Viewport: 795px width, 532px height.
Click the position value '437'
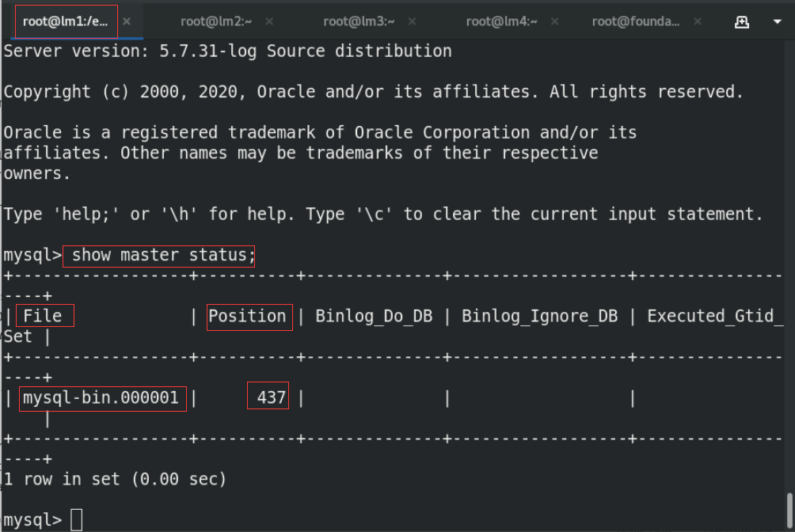[x=272, y=397]
